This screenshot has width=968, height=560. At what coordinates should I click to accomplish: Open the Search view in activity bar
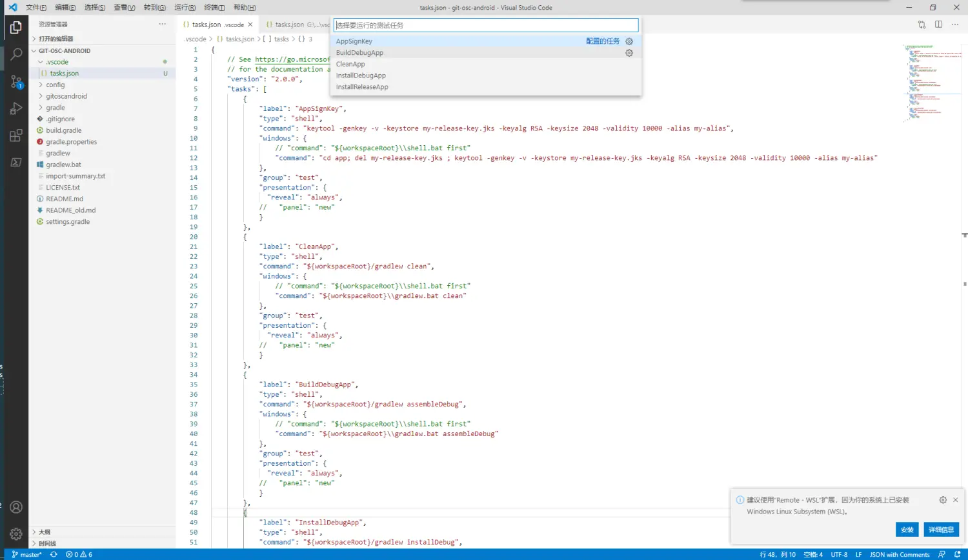pos(16,55)
